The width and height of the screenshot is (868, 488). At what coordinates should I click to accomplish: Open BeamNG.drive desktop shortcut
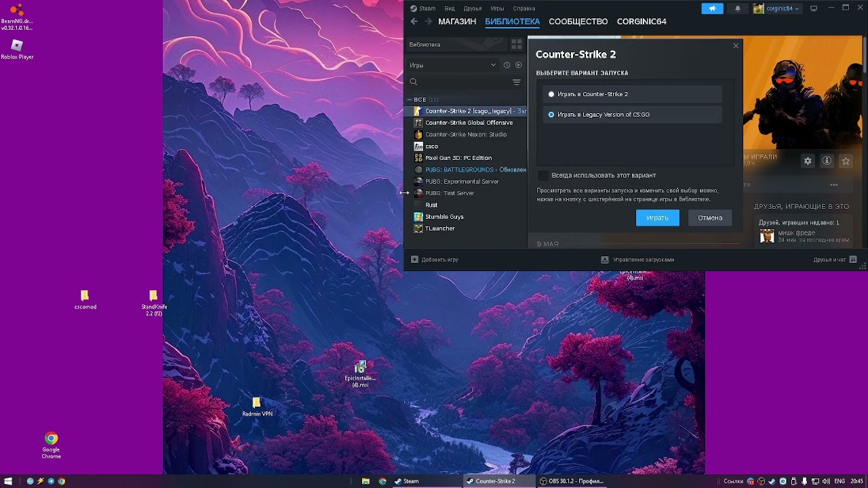pos(17,17)
